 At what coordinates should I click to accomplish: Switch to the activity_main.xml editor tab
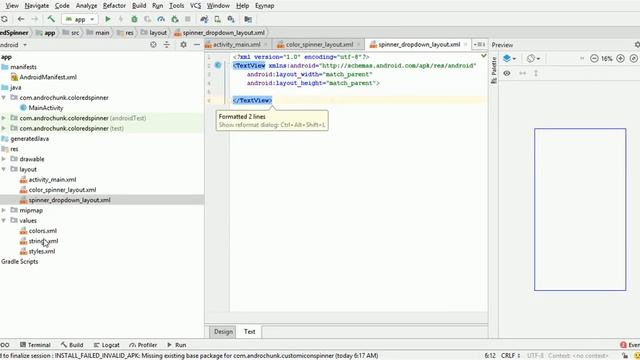236,44
